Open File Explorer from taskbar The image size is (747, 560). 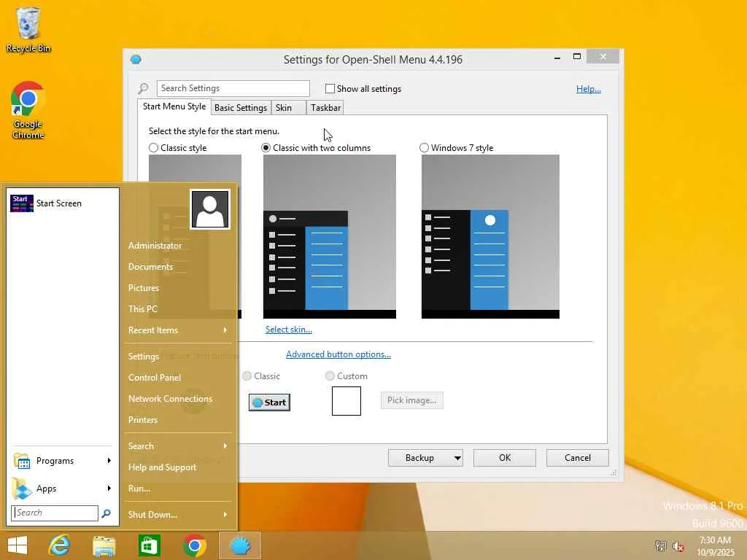(104, 545)
